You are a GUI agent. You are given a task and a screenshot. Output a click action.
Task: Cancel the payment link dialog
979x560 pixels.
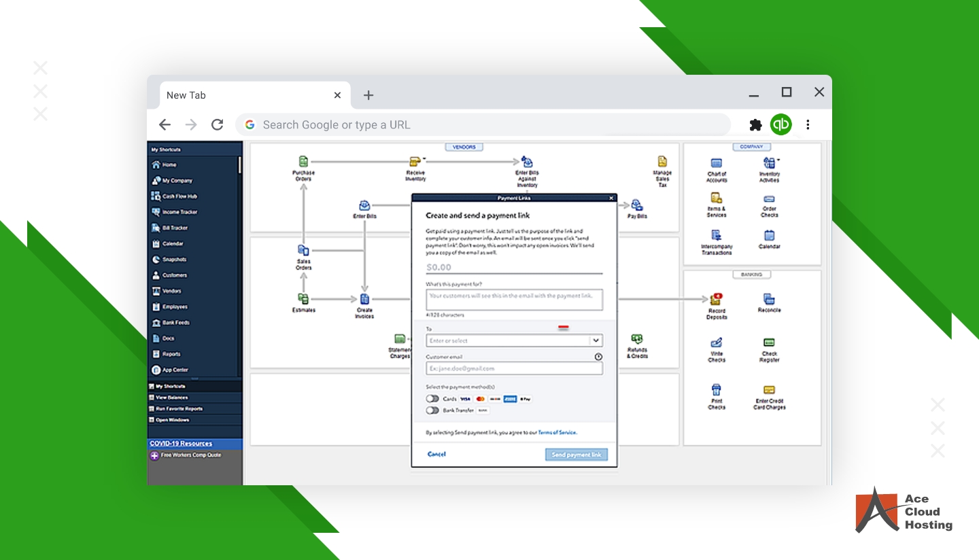[x=436, y=454]
